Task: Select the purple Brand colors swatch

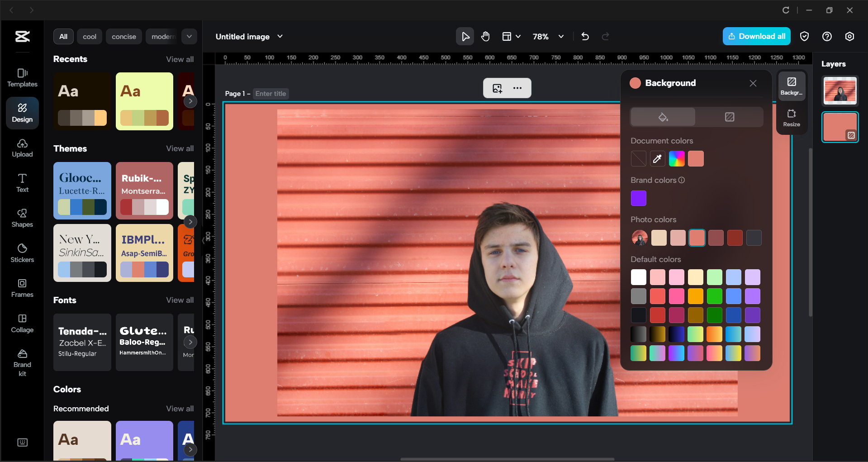Action: pyautogui.click(x=638, y=198)
